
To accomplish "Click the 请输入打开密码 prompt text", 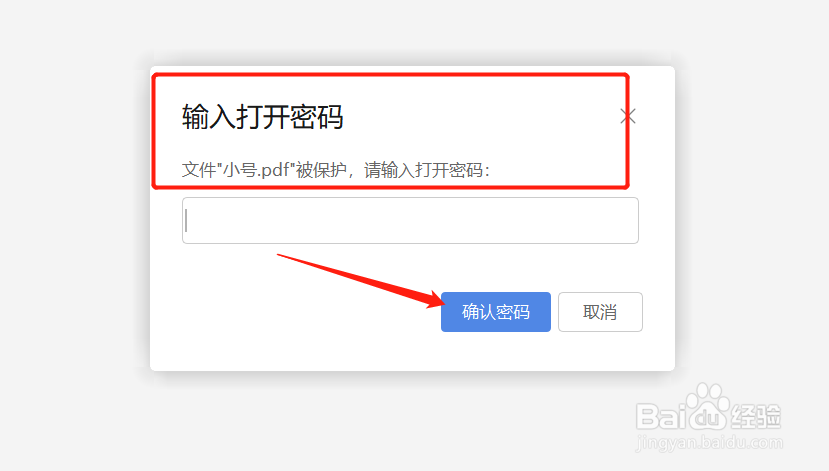I will click(423, 170).
